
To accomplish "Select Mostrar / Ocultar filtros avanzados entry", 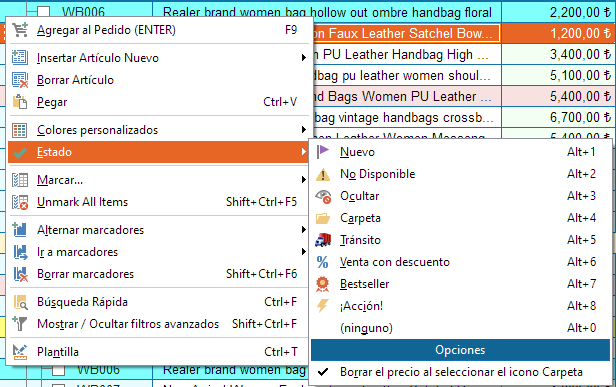I will (x=158, y=324).
